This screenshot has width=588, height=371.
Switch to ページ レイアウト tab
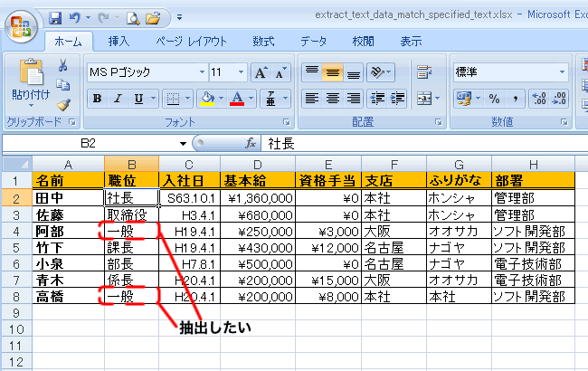coord(191,42)
